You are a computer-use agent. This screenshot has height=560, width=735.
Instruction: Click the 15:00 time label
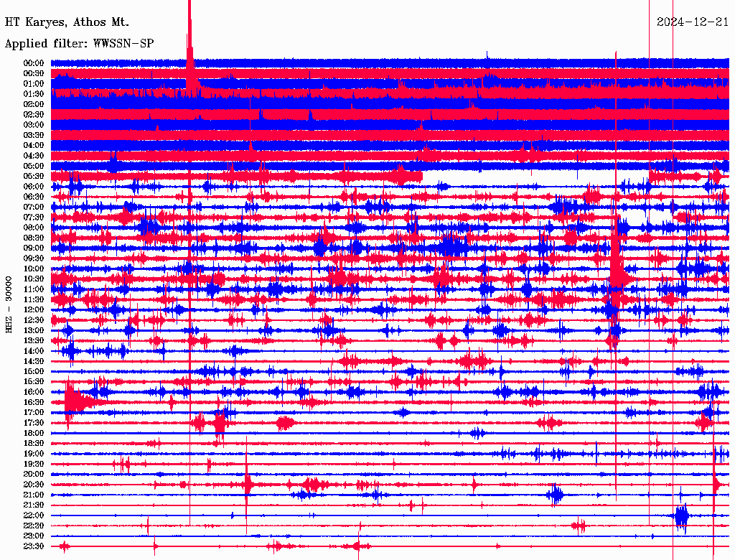click(34, 371)
